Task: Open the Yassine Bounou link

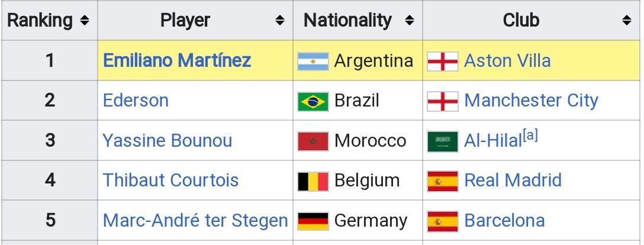Action: [x=167, y=141]
